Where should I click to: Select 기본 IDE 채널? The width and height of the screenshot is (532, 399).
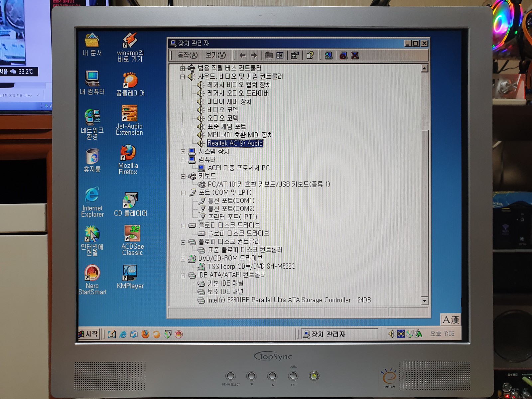point(225,283)
